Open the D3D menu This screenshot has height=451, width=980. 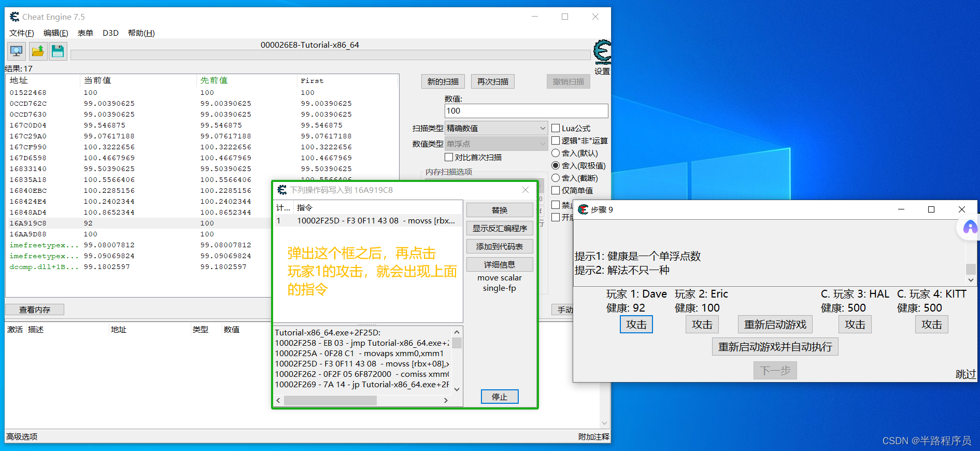pos(110,33)
